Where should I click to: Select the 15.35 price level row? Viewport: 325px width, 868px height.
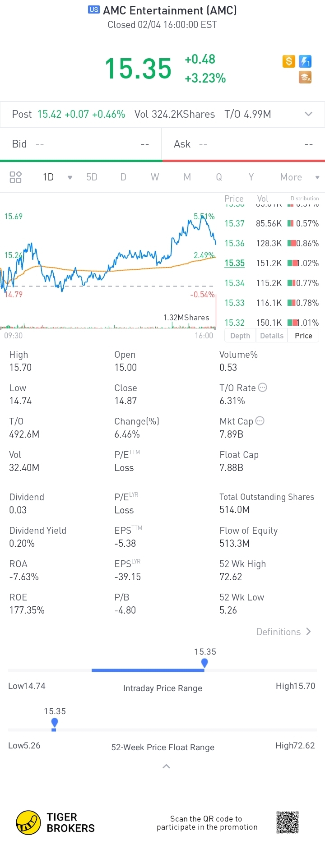coord(271,263)
